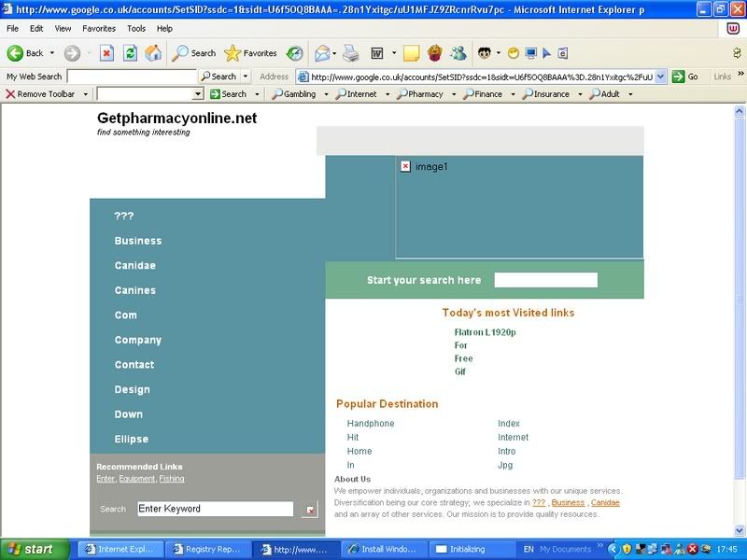Expand the Gambling toolbar dropdown

coord(326,94)
